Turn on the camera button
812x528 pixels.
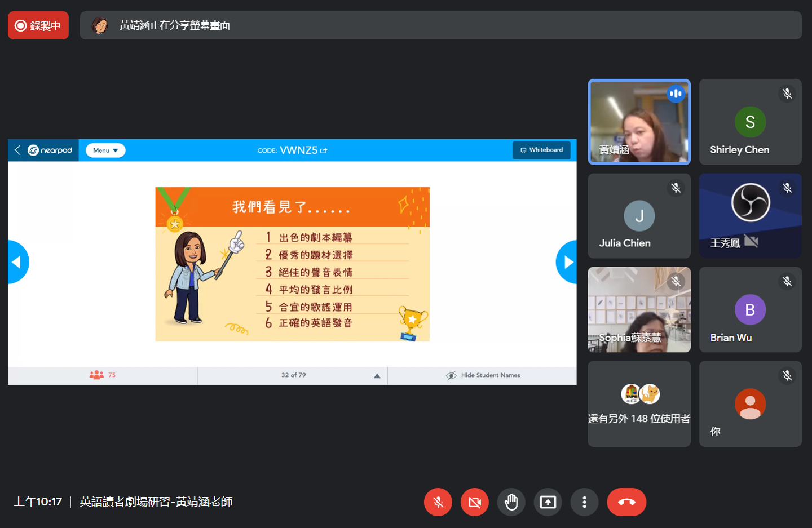(x=475, y=502)
